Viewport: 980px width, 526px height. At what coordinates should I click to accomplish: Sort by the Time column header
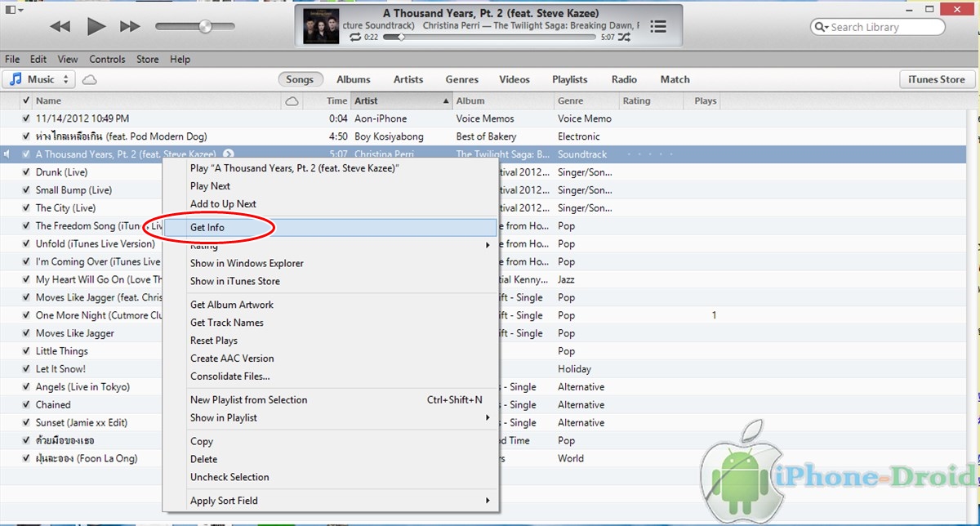click(337, 100)
